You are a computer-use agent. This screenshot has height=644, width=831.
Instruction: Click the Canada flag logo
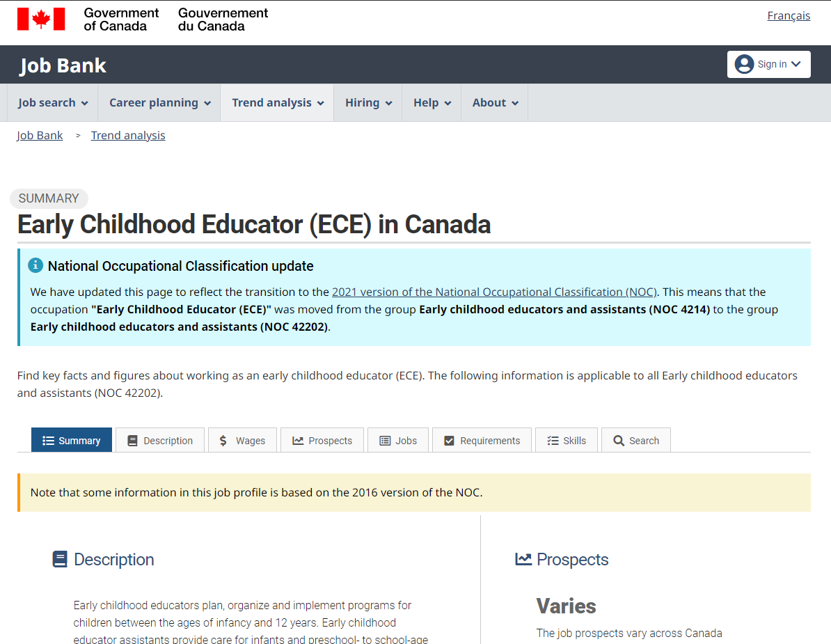pyautogui.click(x=41, y=19)
